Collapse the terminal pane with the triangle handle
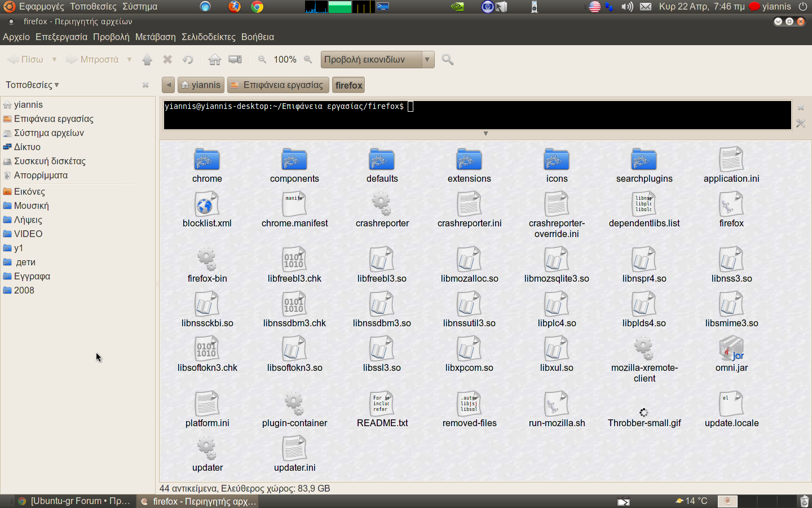The height and width of the screenshot is (508, 812). [x=486, y=134]
